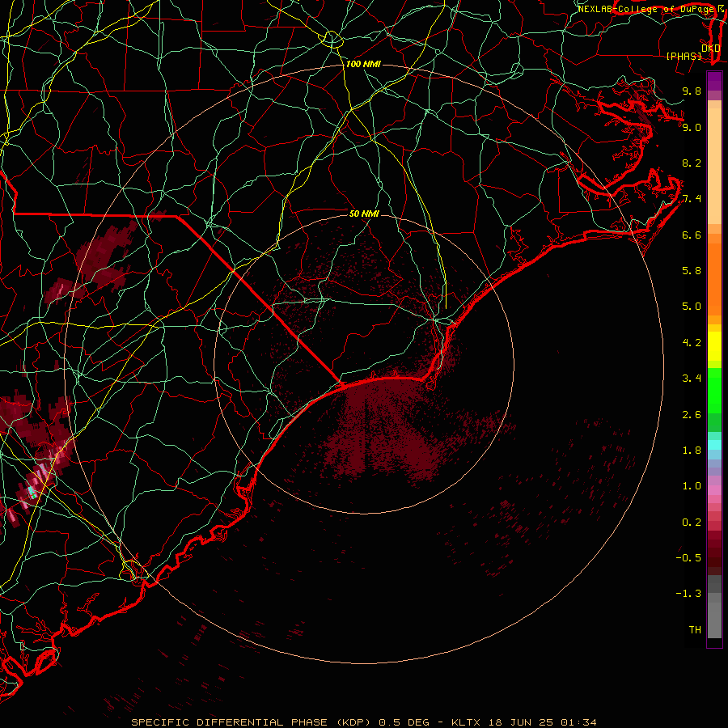The height and width of the screenshot is (728, 728).
Task: Click the 01:34 timestamp in the caption
Action: (578, 722)
